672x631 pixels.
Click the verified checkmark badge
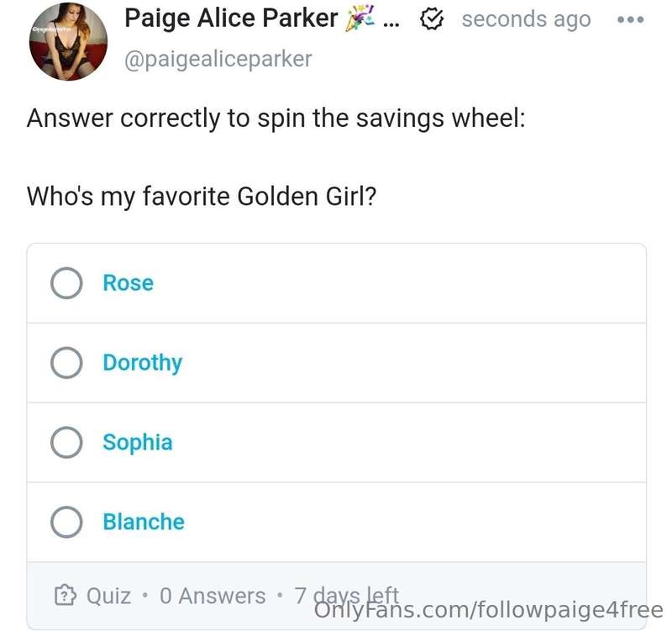pyautogui.click(x=432, y=19)
